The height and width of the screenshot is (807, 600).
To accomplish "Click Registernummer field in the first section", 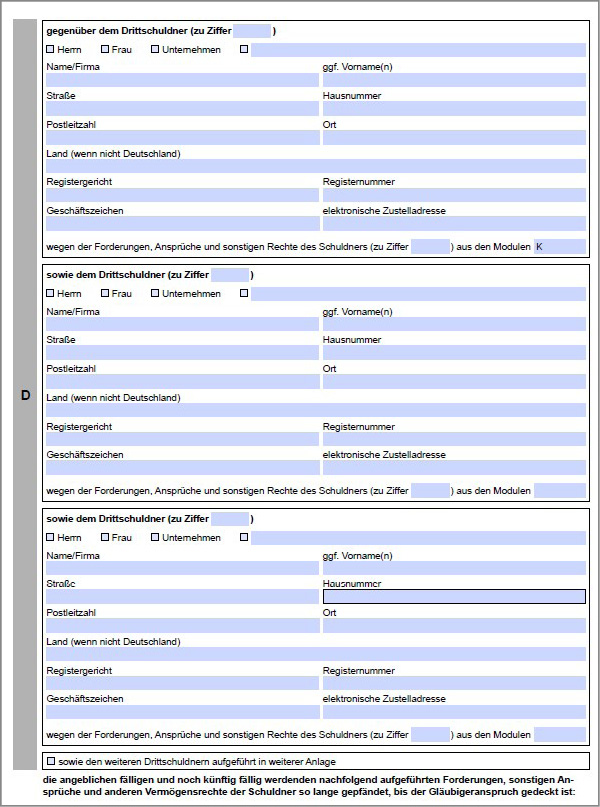I will pos(454,195).
